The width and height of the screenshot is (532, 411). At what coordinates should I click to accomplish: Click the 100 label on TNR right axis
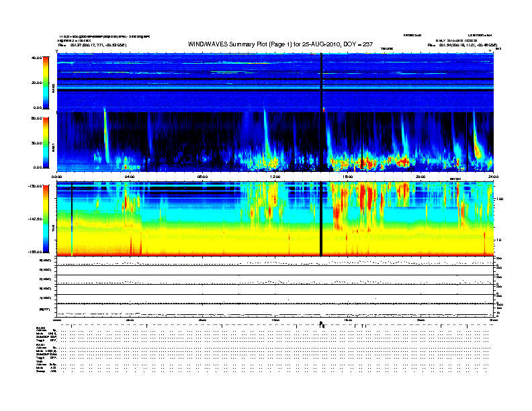(500, 199)
